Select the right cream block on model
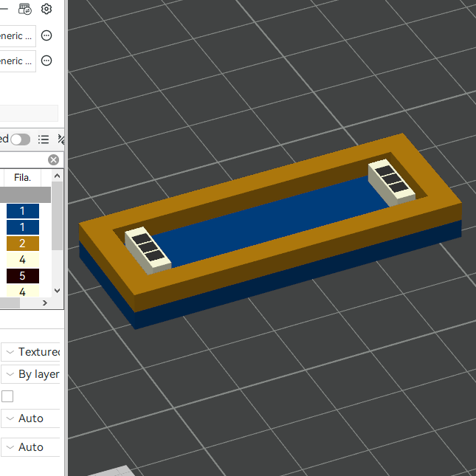476x476 pixels. [x=392, y=182]
